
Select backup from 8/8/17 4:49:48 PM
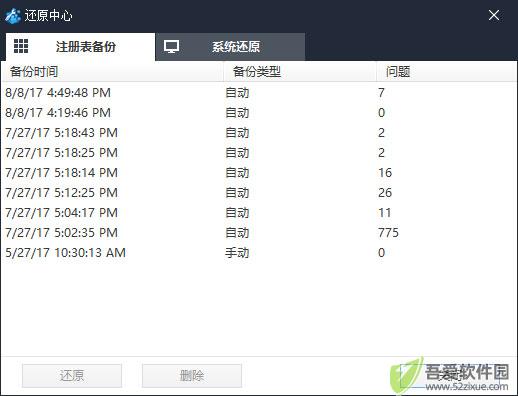tap(259, 93)
